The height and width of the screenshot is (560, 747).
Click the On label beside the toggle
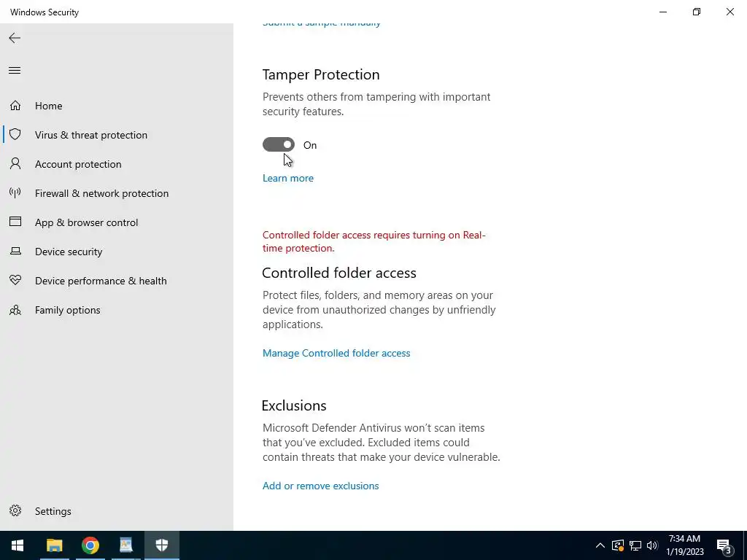(309, 145)
